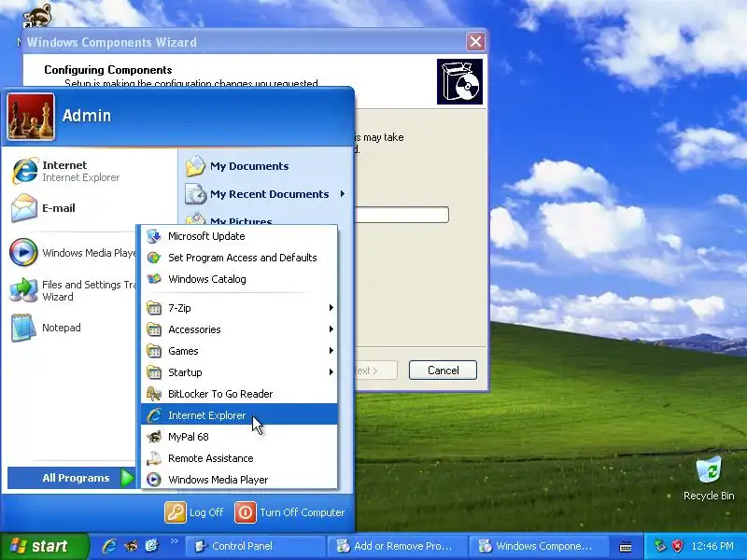Open Set Program Access and Defaults
The image size is (747, 560).
(x=239, y=258)
